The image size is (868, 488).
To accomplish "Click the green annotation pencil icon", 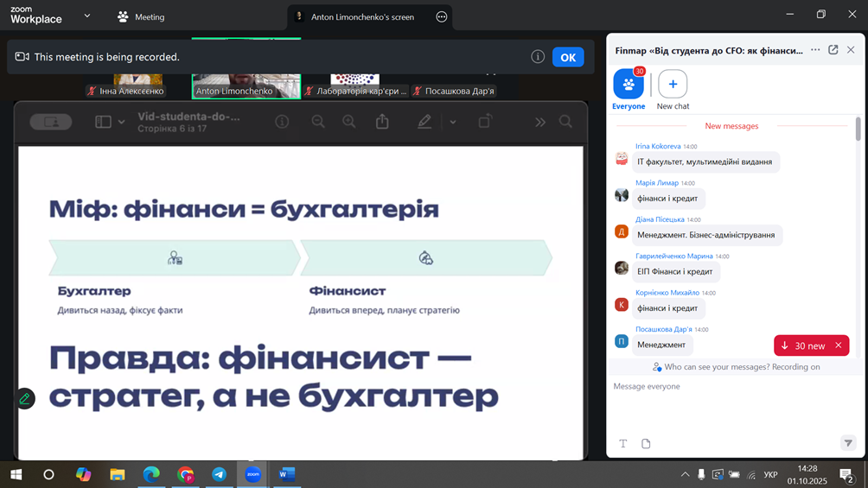I will [x=25, y=398].
